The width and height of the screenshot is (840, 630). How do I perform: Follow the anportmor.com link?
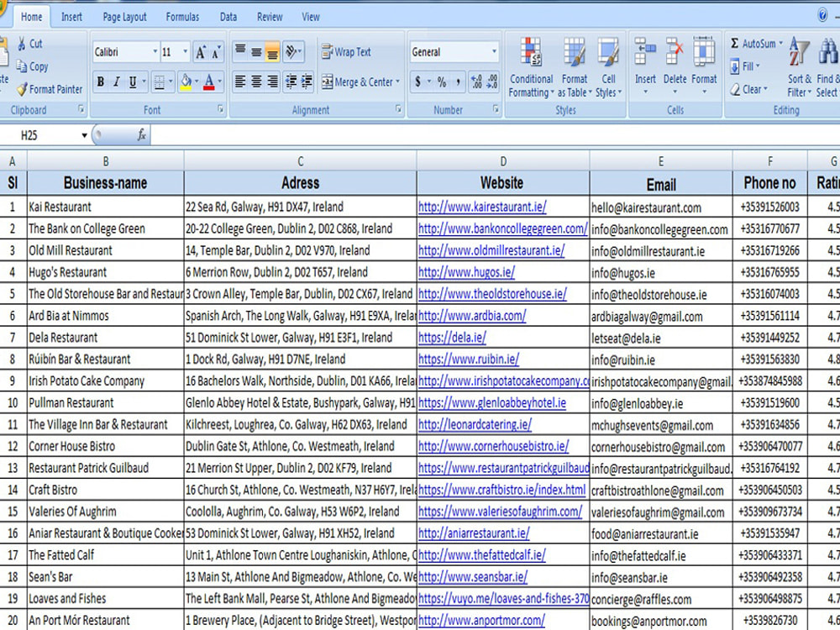tap(481, 621)
